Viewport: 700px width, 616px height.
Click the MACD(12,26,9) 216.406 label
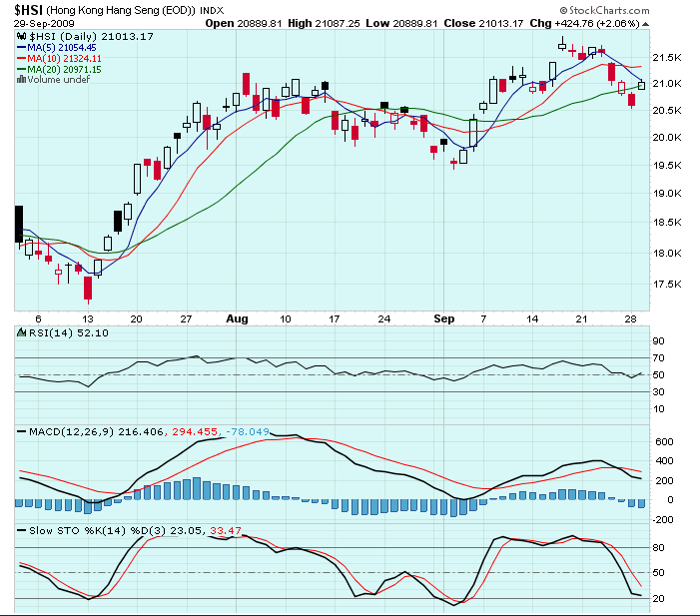coord(96,431)
